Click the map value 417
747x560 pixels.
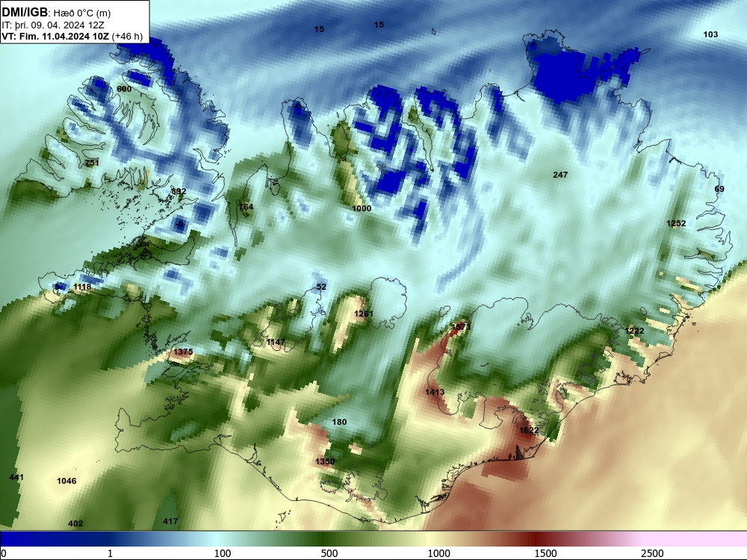(170, 521)
